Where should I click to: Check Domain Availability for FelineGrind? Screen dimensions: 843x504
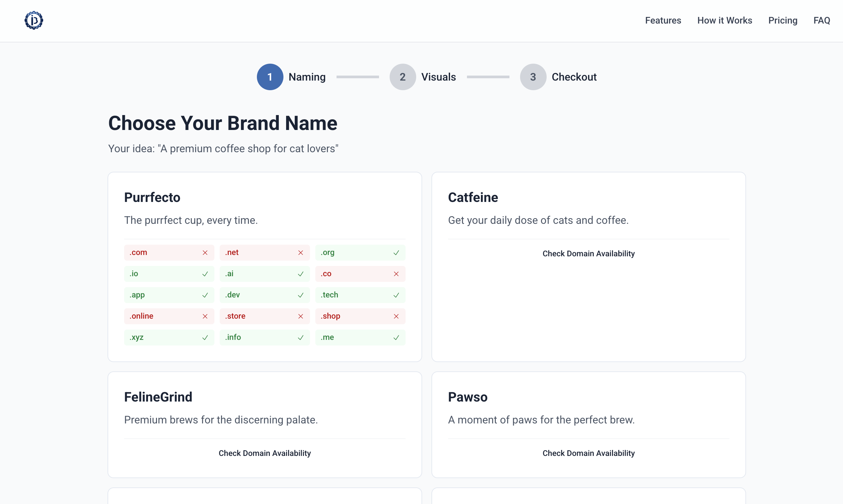pos(265,453)
